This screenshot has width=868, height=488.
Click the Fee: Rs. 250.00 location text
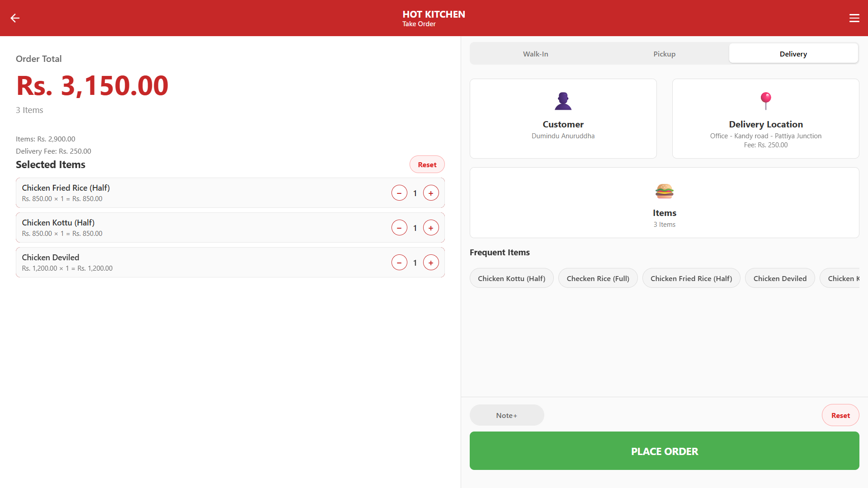click(765, 145)
